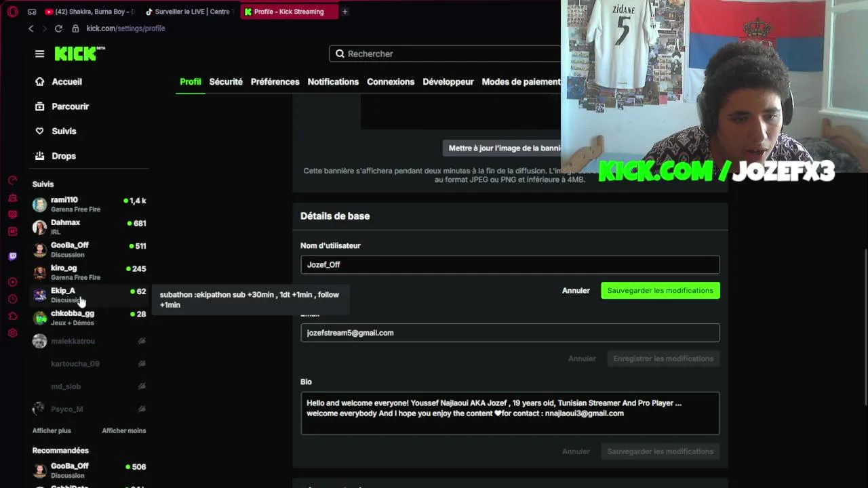Screen dimensions: 868x488
Task: Open the Opera main menu icon
Action: pyautogui.click(x=13, y=12)
